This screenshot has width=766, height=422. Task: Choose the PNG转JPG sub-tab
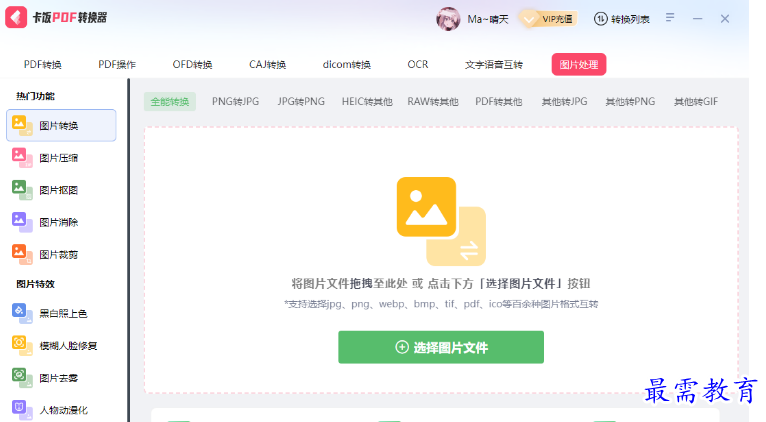pyautogui.click(x=235, y=102)
